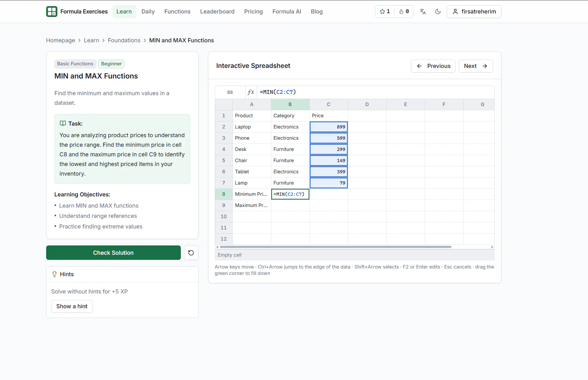
Task: Click the lightbulb Hints icon
Action: (x=55, y=274)
